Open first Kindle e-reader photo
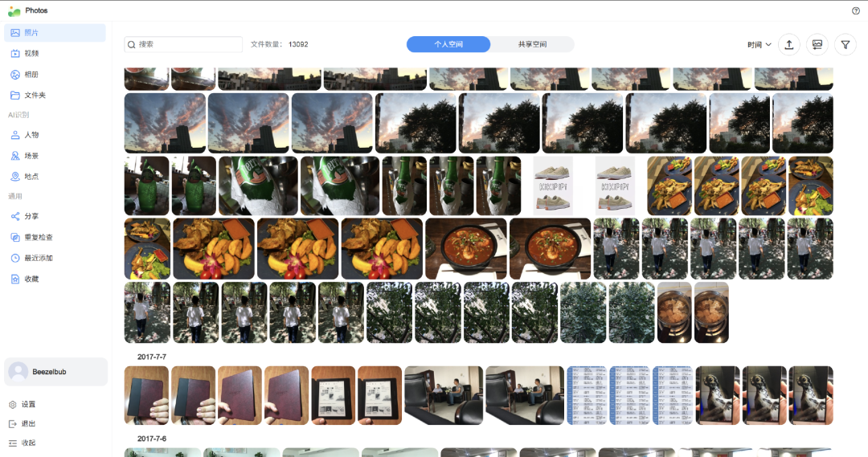Image resolution: width=868 pixels, height=457 pixels. 334,396
